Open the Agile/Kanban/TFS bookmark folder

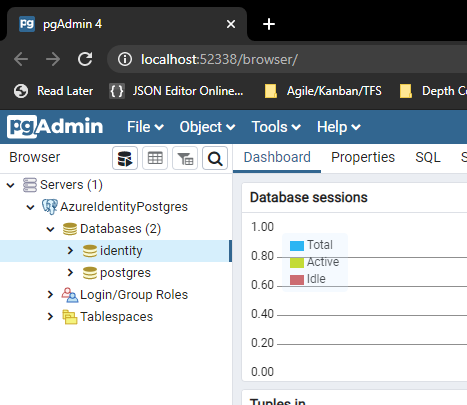click(323, 91)
